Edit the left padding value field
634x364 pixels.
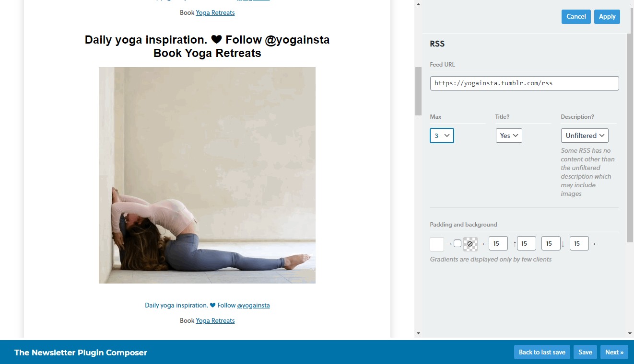[x=498, y=244]
